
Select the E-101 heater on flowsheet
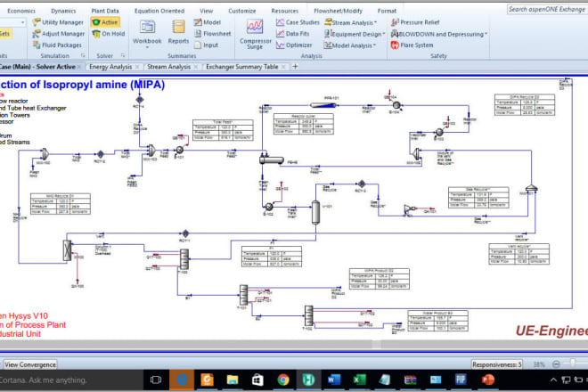(180, 150)
